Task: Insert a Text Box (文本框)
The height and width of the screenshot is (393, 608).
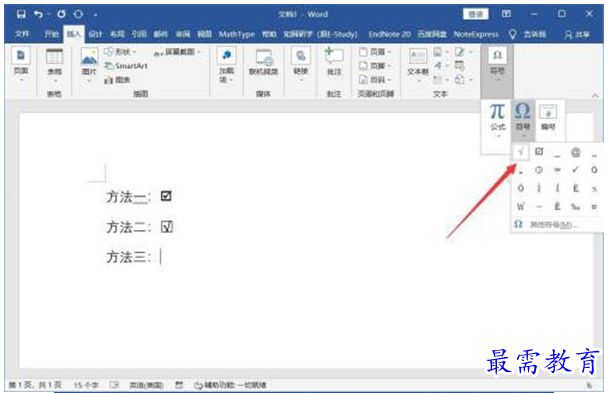Action: click(418, 65)
